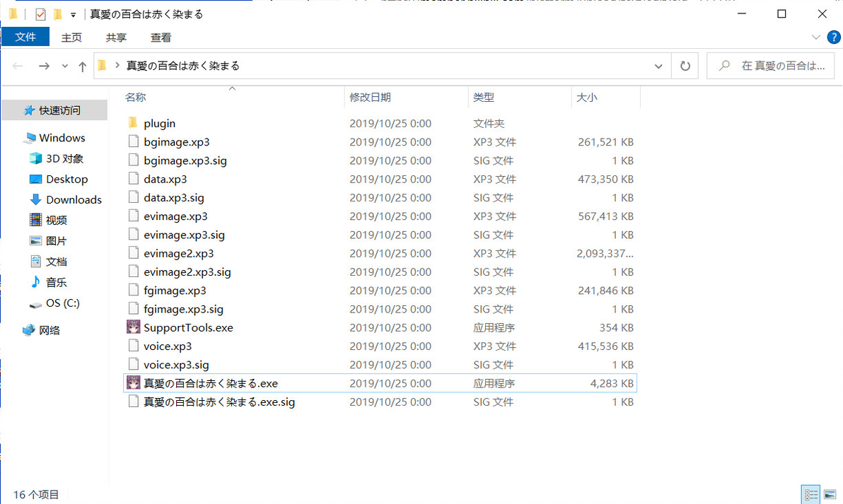This screenshot has height=504, width=843.
Task: Click the 2,093,337... size value
Action: click(605, 253)
